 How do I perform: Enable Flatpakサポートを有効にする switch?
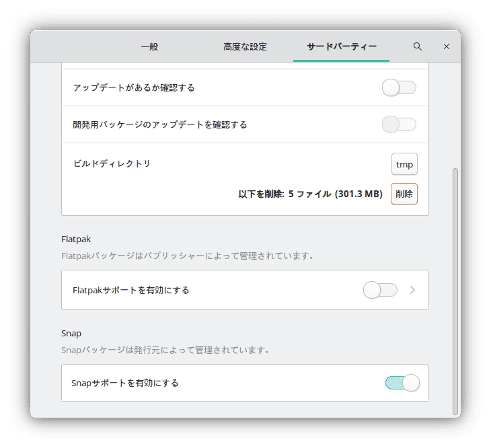tap(380, 290)
